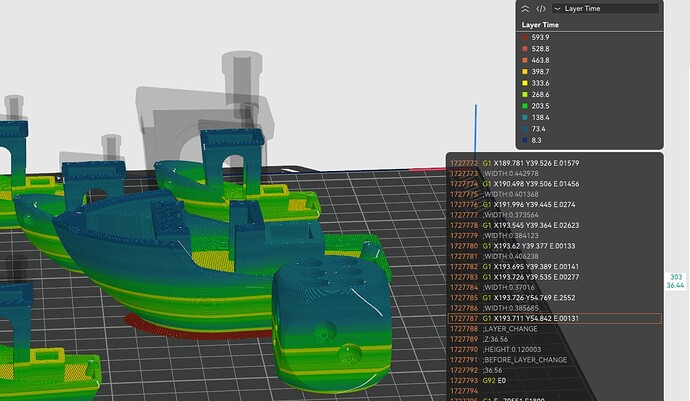Click the G92 E0 line 1727793
The width and height of the screenshot is (690, 401).
pyautogui.click(x=554, y=380)
